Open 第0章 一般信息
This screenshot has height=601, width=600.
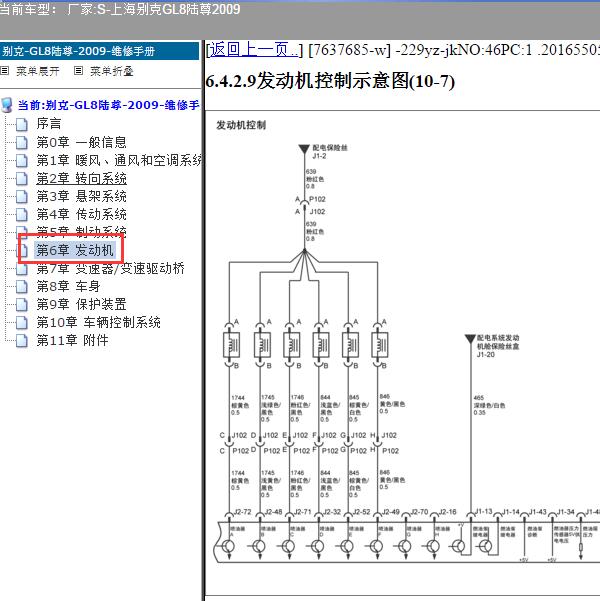[81, 142]
